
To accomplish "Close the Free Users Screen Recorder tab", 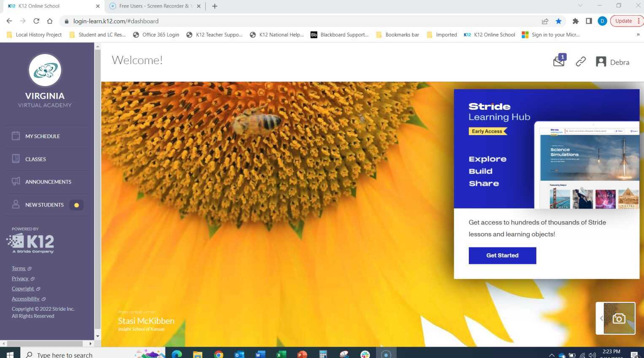I will click(199, 6).
